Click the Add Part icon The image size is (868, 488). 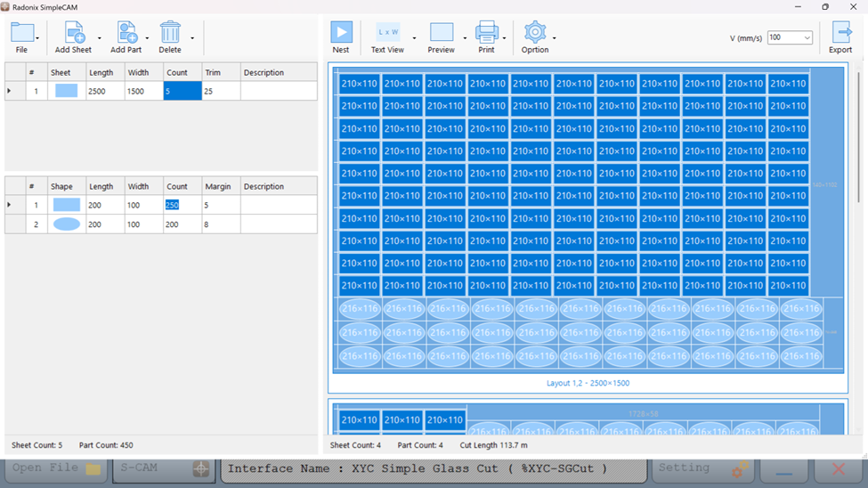click(x=126, y=32)
